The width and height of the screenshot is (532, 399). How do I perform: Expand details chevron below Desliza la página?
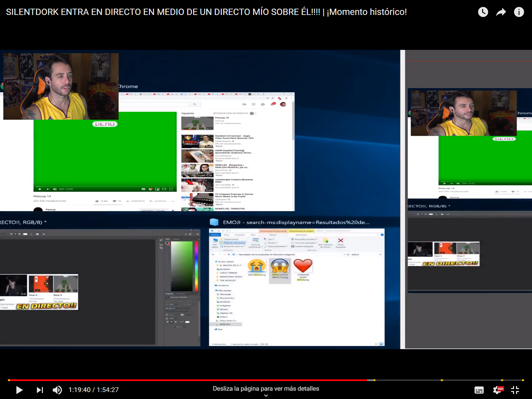(x=266, y=396)
